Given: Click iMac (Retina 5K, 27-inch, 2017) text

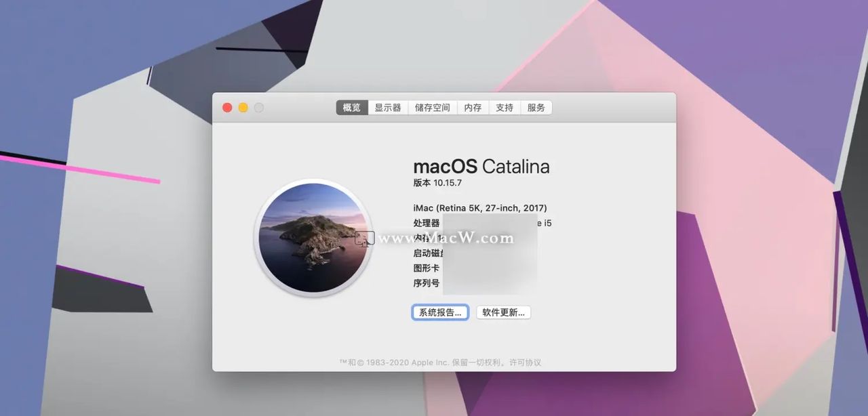Looking at the screenshot, I should 480,208.
